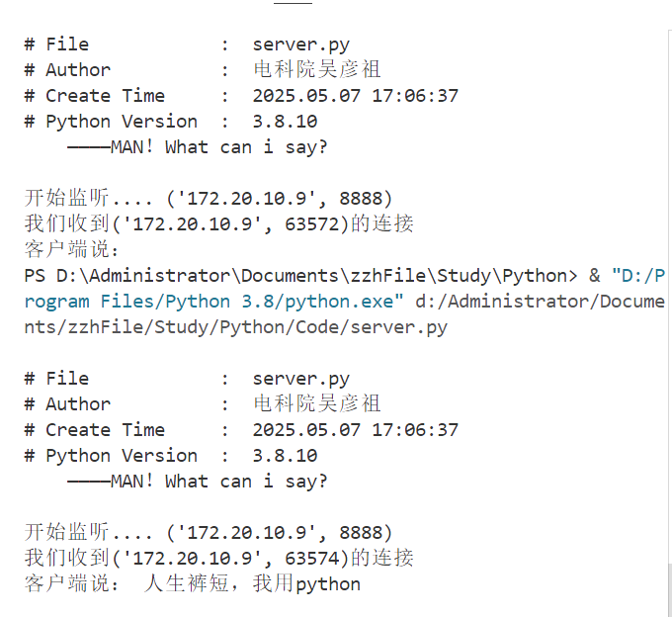Click the second header's server.py file name
672x617 pixels.
click(x=300, y=379)
